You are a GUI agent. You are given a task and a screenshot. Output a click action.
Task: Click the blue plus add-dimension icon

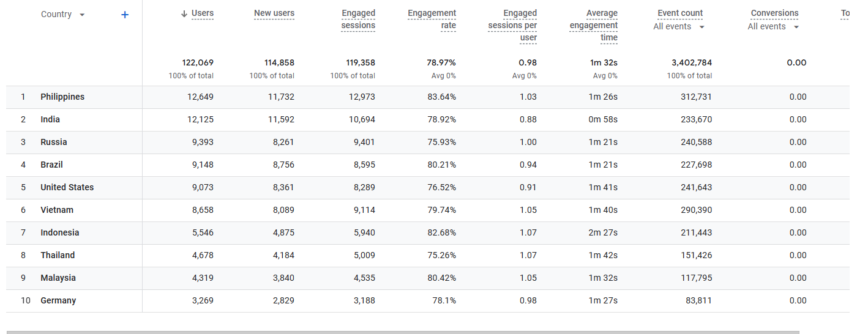tap(125, 15)
